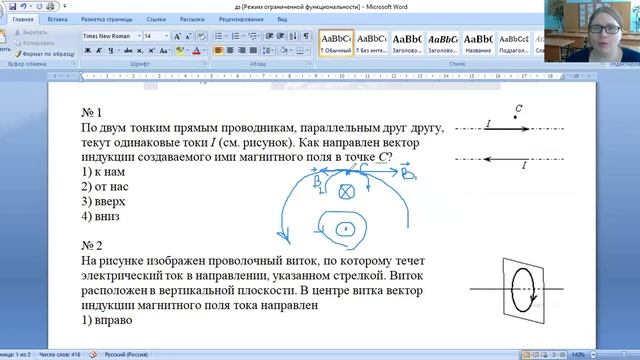The height and width of the screenshot is (360, 640).
Task: Justify the text
Action: pos(253,51)
